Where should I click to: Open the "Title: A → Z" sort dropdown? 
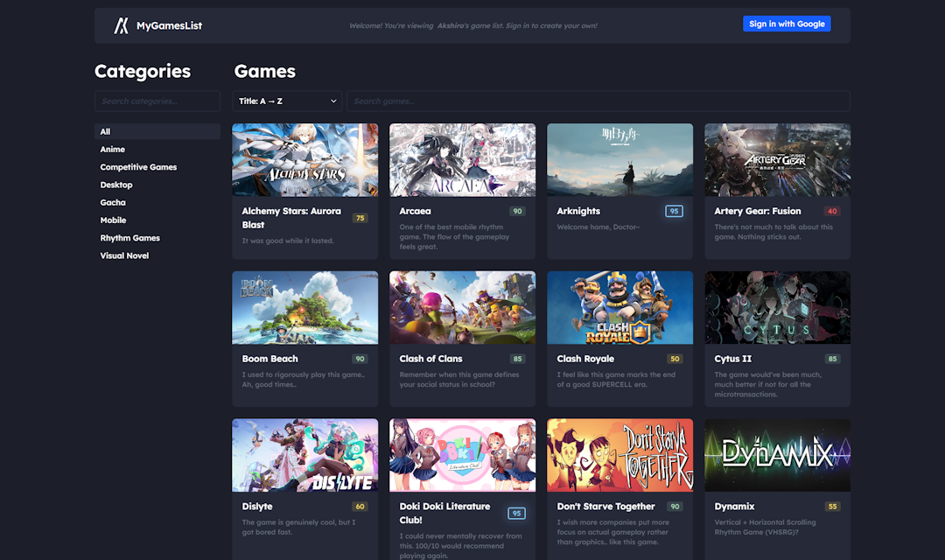[x=286, y=101]
